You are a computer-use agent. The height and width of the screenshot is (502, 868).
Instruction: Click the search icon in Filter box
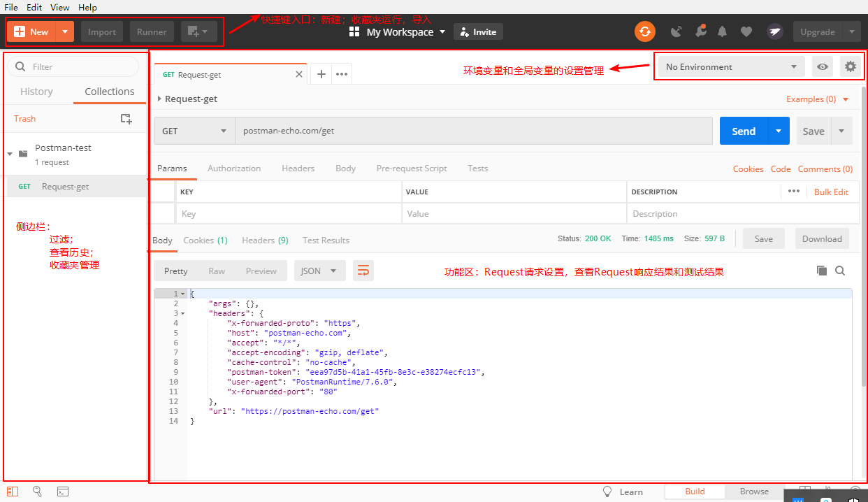pyautogui.click(x=20, y=66)
